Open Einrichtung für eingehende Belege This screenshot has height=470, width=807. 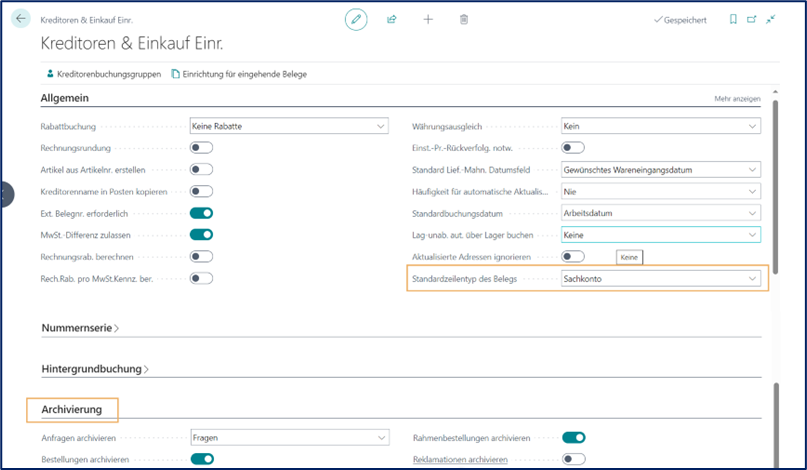238,74
